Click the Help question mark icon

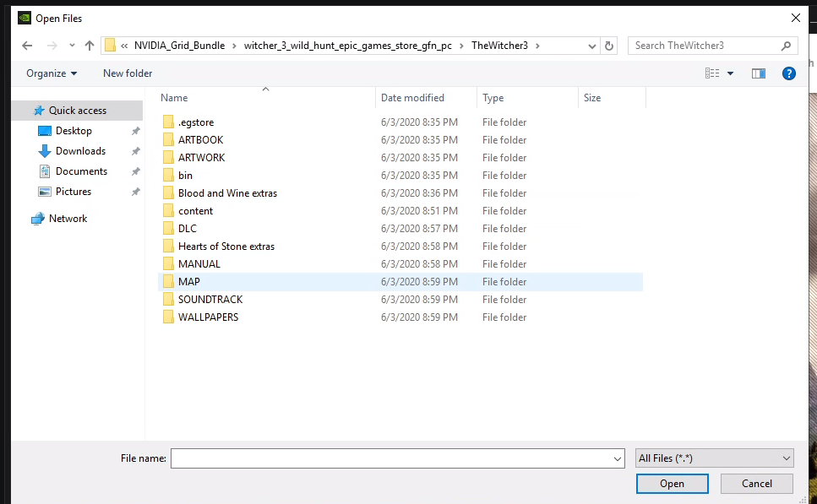[x=789, y=73]
